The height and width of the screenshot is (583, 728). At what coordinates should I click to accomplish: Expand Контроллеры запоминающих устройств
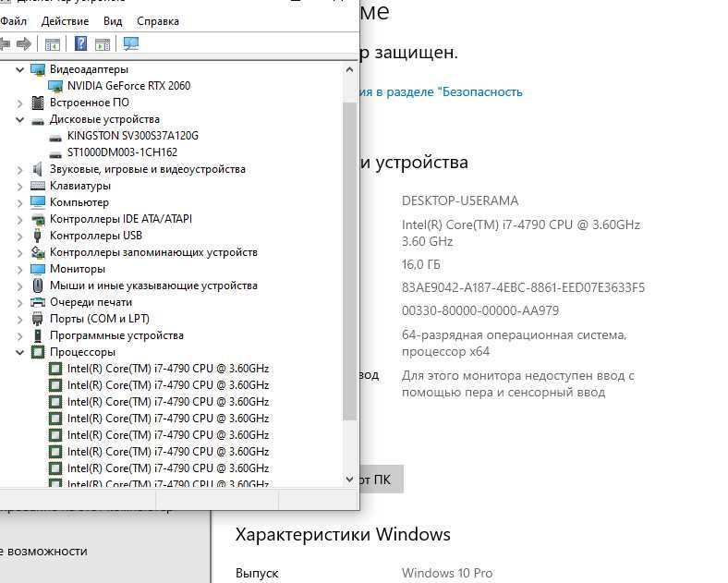pos(19,253)
